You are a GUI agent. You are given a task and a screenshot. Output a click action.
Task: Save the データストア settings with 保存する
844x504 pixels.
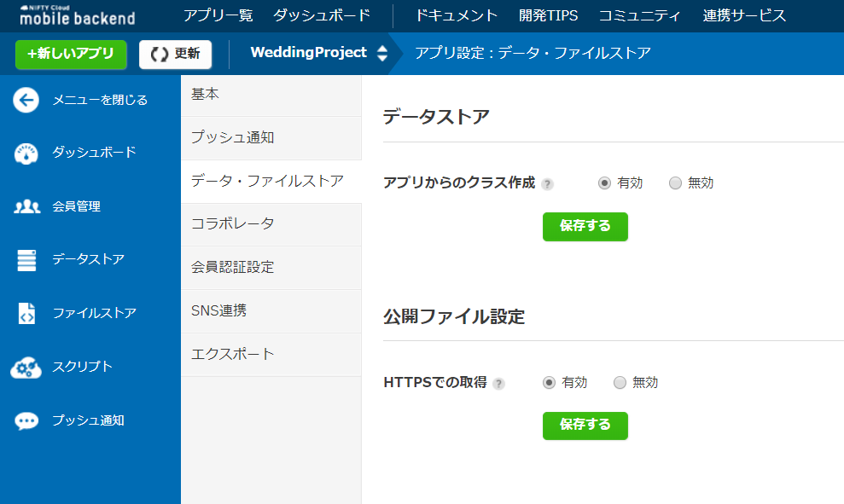[x=585, y=227]
